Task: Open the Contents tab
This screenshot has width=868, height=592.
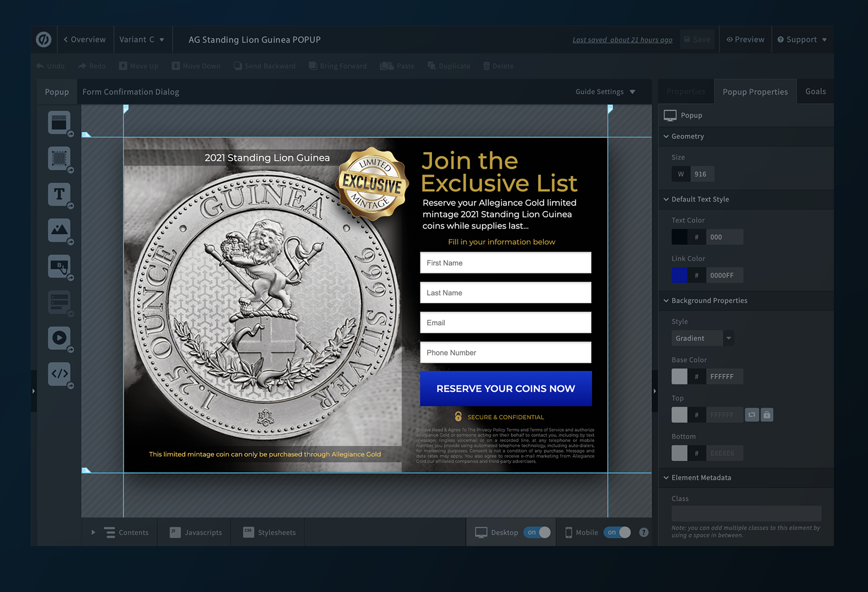Action: coord(126,532)
